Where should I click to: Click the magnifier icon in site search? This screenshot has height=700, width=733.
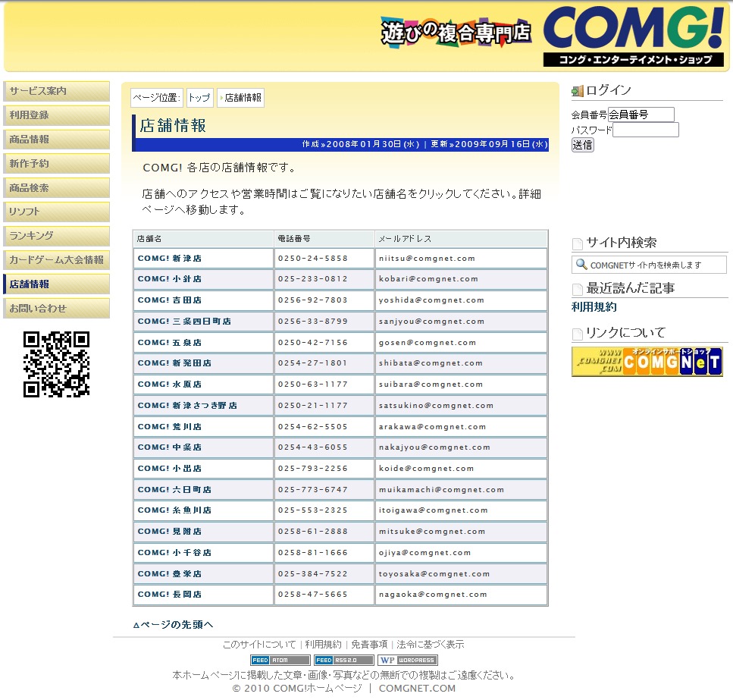pos(581,265)
